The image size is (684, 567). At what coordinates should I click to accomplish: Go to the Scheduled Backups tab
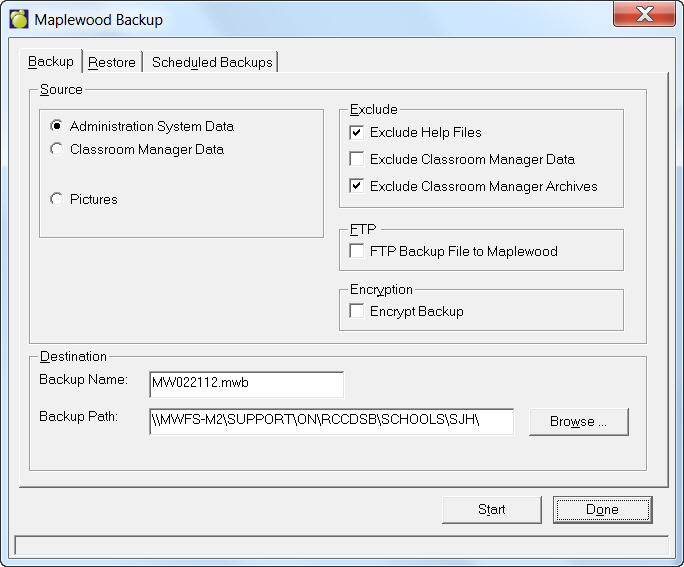click(212, 62)
